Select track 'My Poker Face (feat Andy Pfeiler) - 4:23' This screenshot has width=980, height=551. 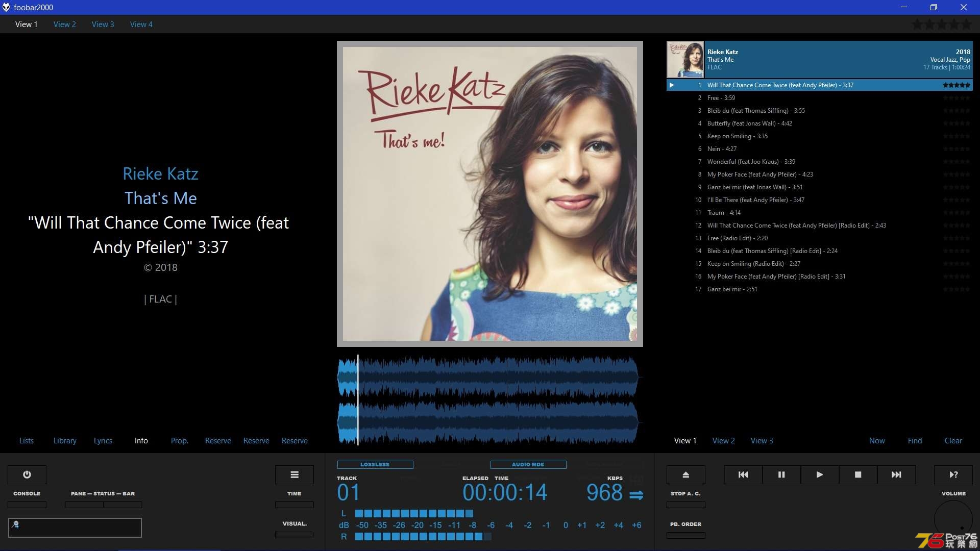[x=820, y=174]
